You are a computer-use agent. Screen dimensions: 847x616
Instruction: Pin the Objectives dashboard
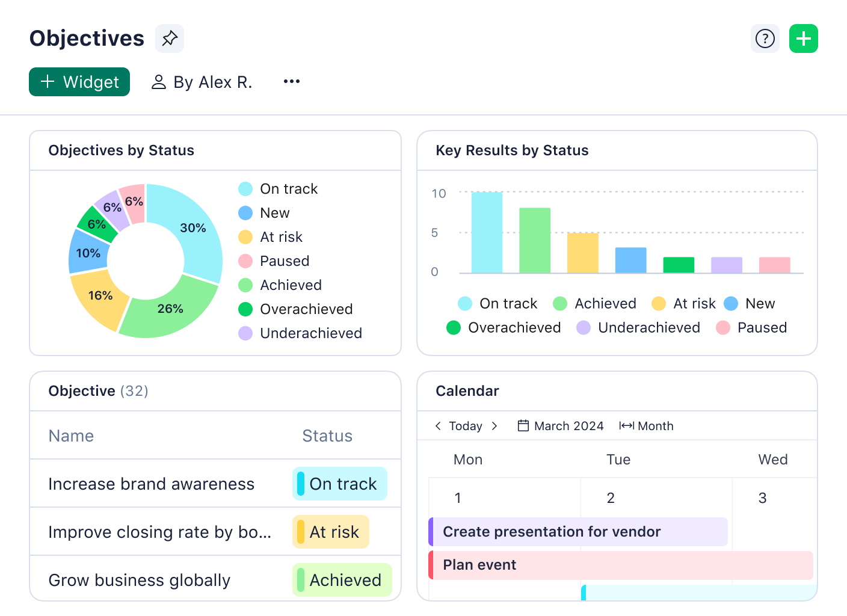click(x=169, y=38)
